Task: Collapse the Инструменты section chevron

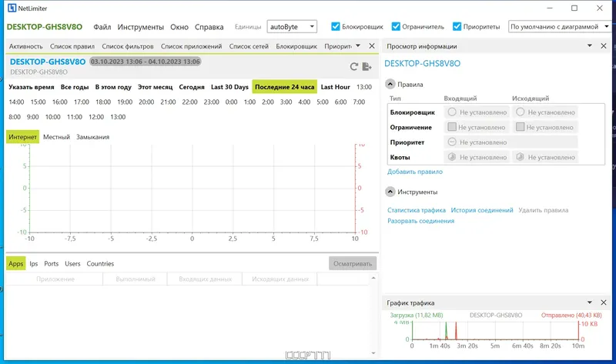Action: 390,192
